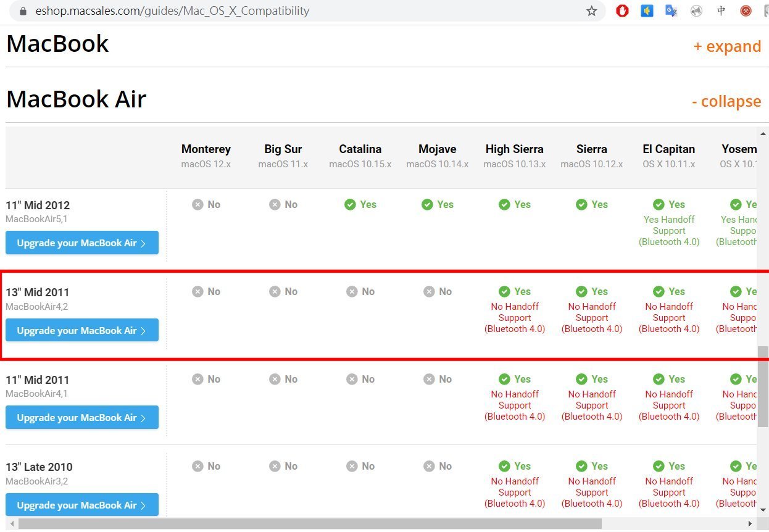Click Upgrade button for 11" Mid 2011
Image resolution: width=769 pixels, height=532 pixels.
coord(82,418)
